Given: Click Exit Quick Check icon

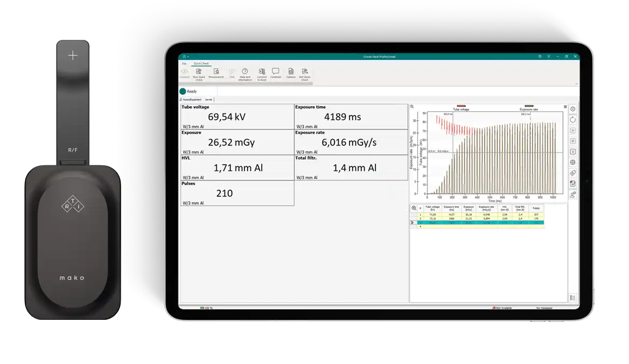Looking at the screenshot, I should click(x=305, y=72).
